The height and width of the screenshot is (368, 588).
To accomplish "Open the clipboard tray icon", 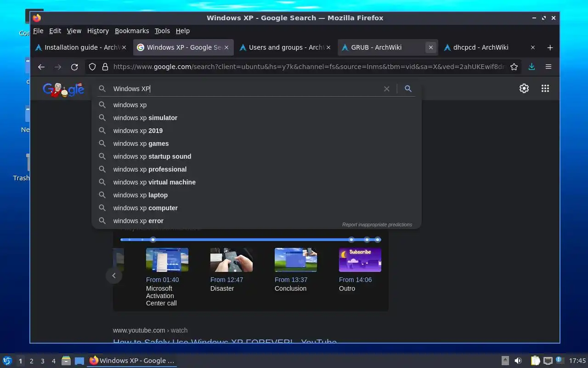I will point(535,361).
